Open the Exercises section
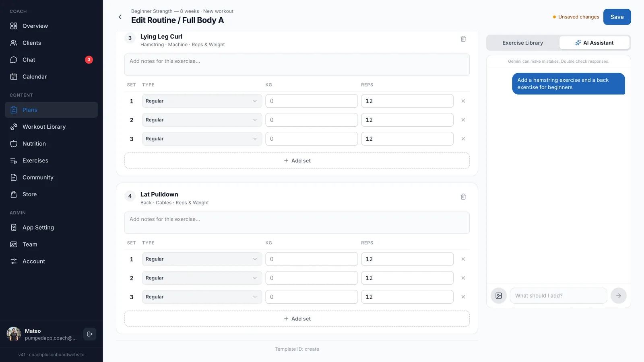This screenshot has width=644, height=362. point(51,160)
